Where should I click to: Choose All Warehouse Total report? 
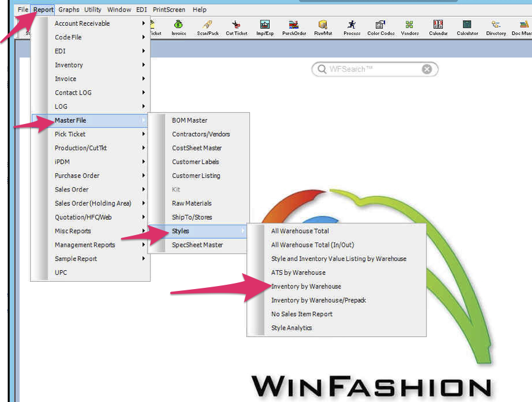click(x=337, y=231)
